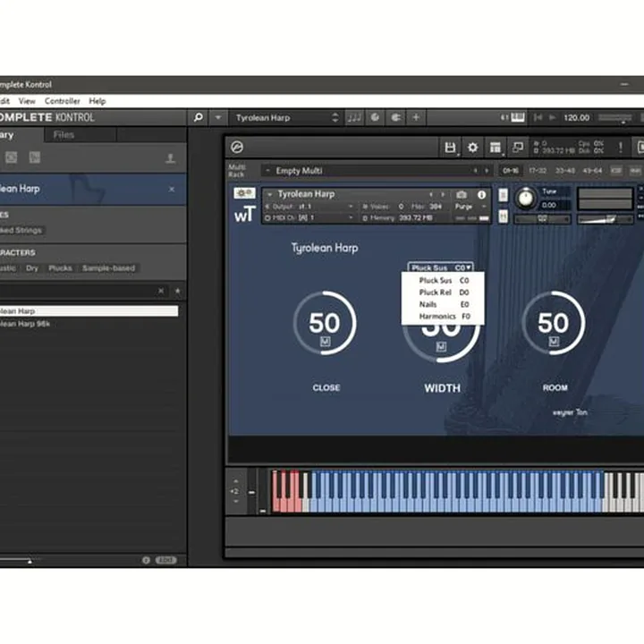
Task: Click the instrument wrench edit icon
Action: pyautogui.click(x=245, y=193)
